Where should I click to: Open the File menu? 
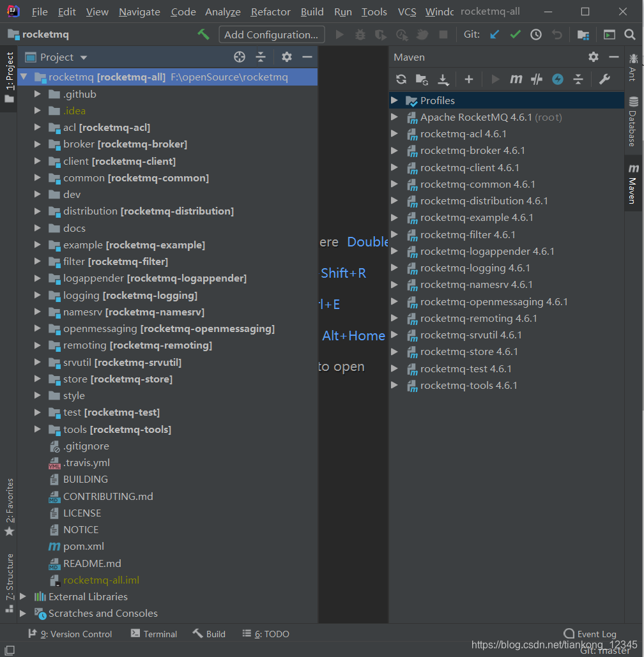pyautogui.click(x=40, y=11)
